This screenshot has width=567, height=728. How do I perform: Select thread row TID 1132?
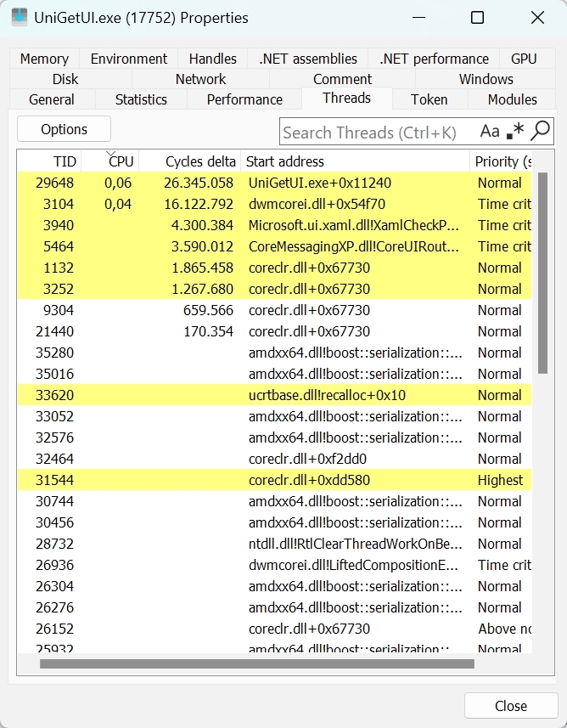[x=275, y=268]
